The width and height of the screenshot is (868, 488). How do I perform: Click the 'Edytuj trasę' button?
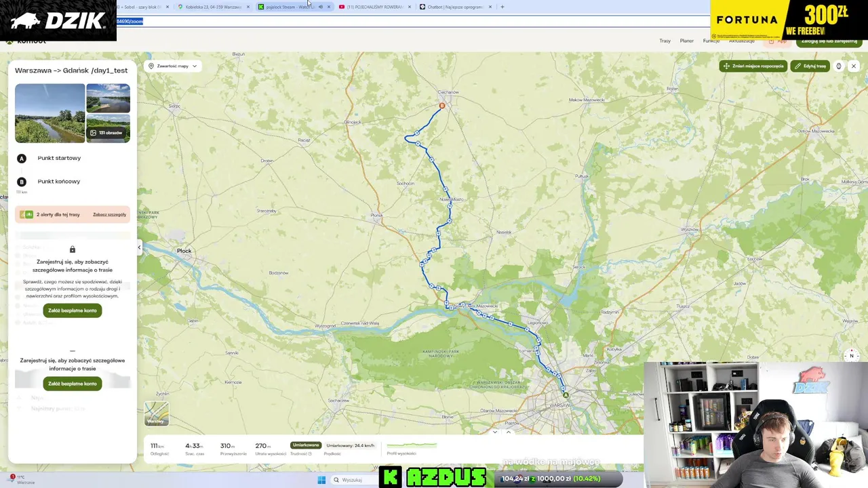(x=810, y=66)
